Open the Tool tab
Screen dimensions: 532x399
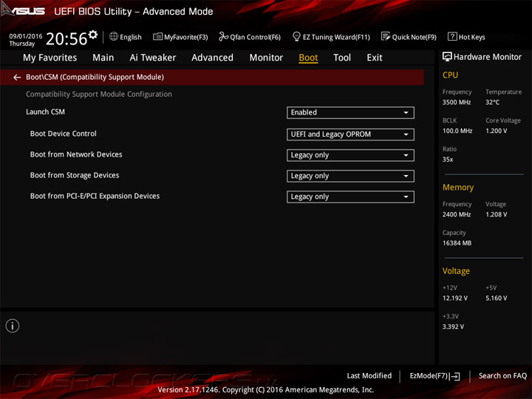point(342,58)
